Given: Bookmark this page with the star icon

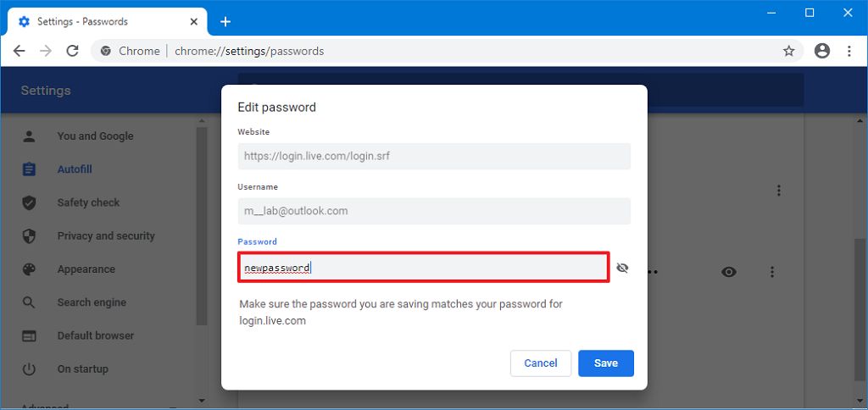Looking at the screenshot, I should pos(789,51).
